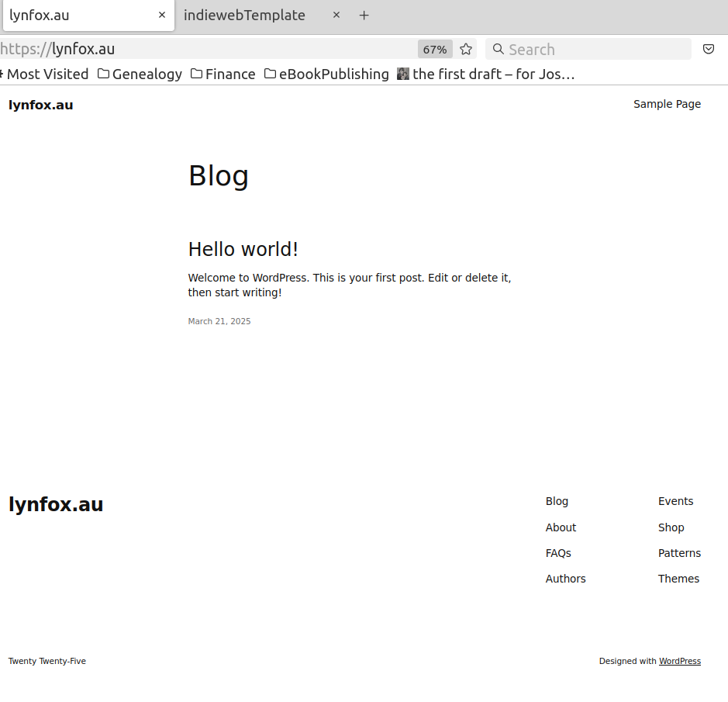Save the page with the Pocket icon
The width and height of the screenshot is (728, 702).
pyautogui.click(x=708, y=48)
